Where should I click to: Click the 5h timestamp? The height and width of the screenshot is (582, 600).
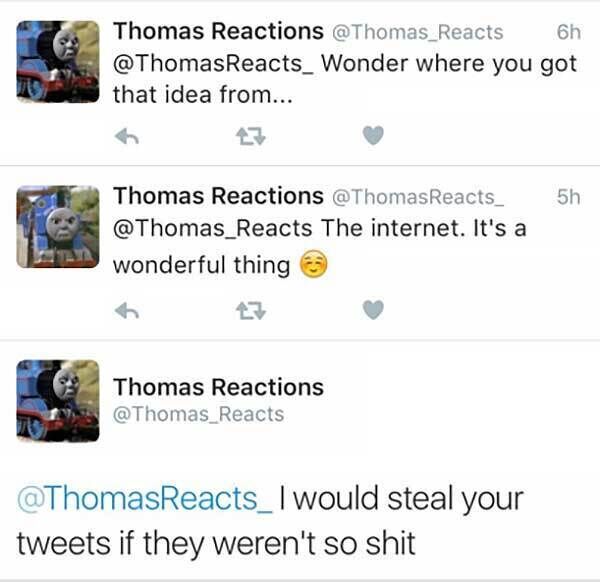point(568,197)
